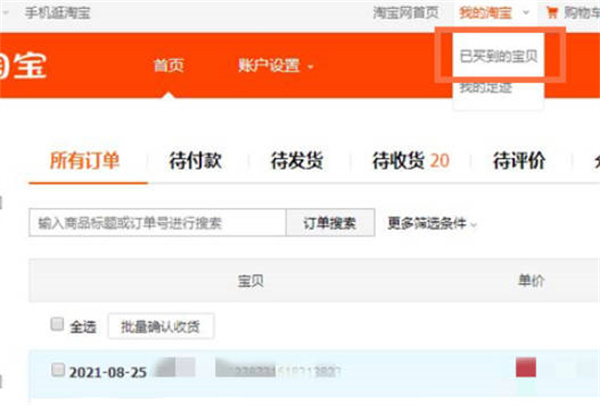
Task: Click 批量确认收货 button
Action: (x=161, y=326)
